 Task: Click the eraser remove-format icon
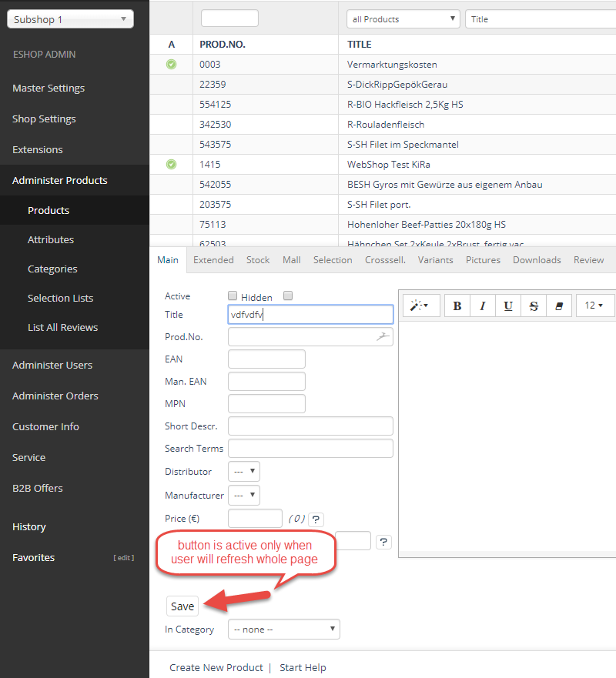click(559, 306)
